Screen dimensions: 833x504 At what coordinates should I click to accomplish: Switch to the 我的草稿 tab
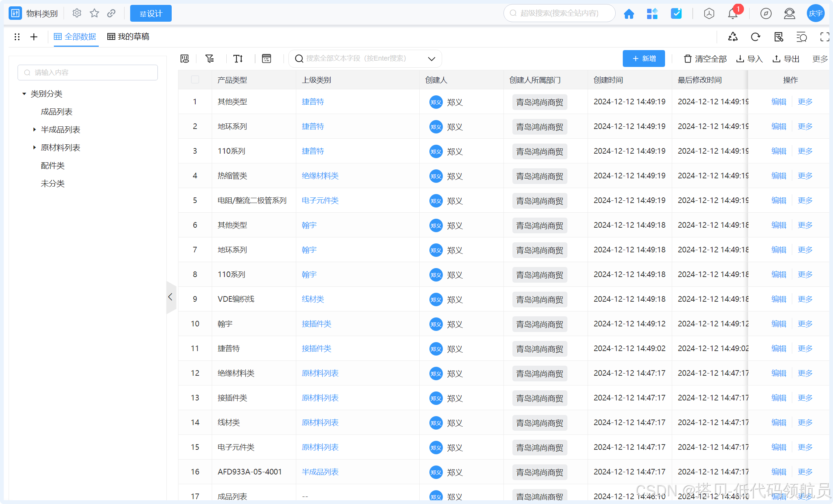pos(128,37)
